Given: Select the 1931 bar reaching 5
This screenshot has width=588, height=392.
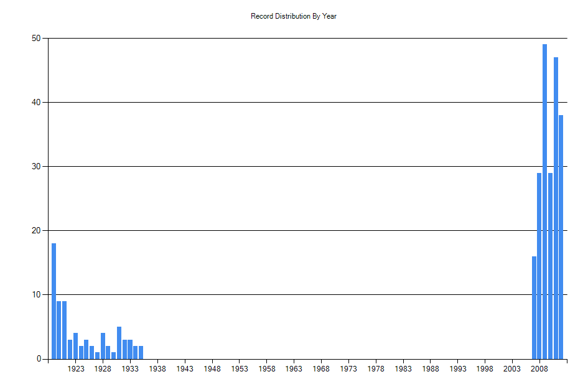Looking at the screenshot, I should coord(119,343).
